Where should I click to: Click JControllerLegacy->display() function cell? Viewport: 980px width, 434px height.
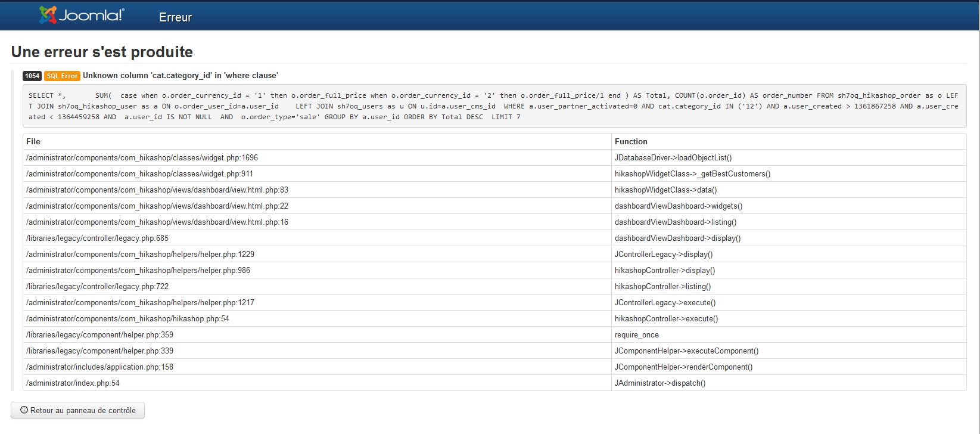tap(789, 254)
